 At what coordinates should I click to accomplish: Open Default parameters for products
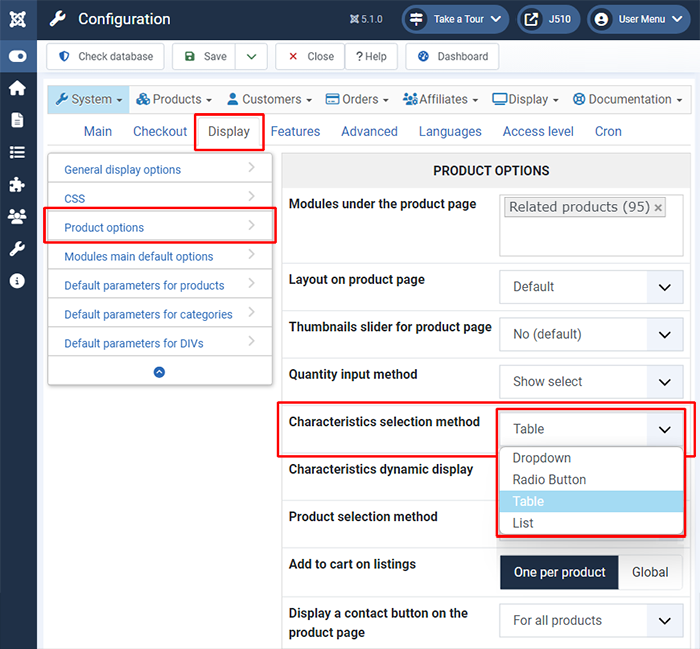coord(160,284)
